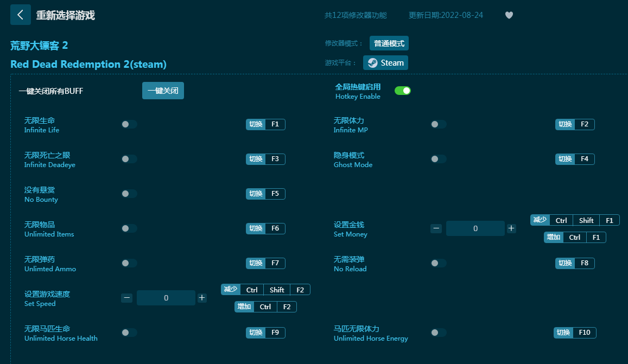
Task: Click the minus button for Set Money
Action: [x=436, y=228]
